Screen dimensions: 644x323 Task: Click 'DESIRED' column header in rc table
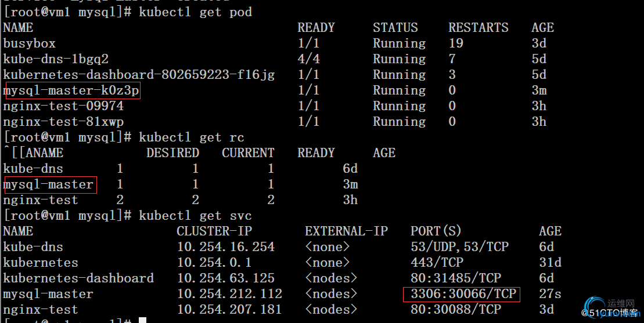click(x=173, y=153)
